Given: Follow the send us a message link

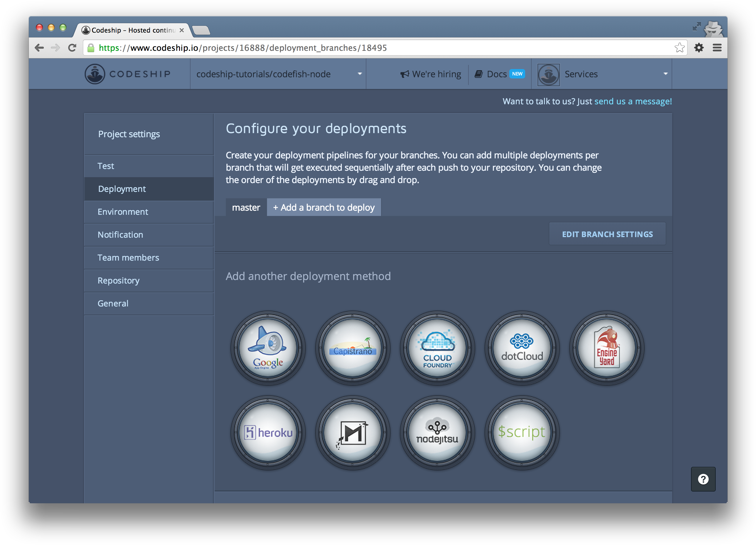Looking at the screenshot, I should click(x=633, y=101).
